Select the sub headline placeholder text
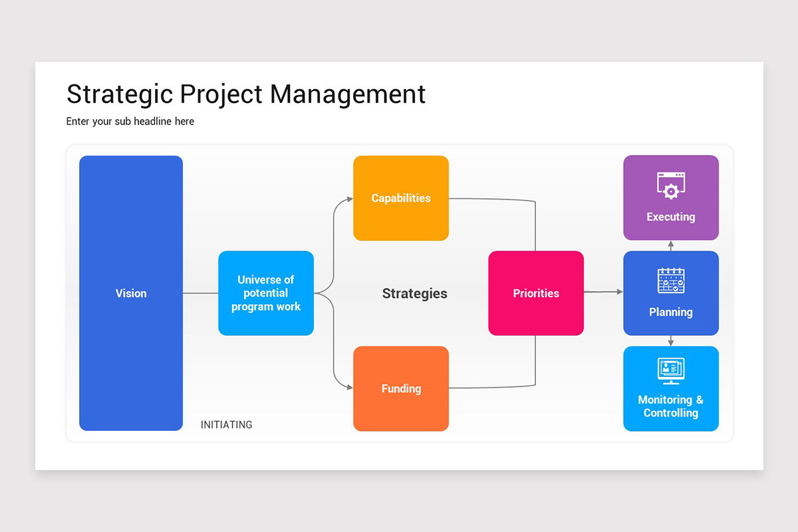The height and width of the screenshot is (532, 798). [x=130, y=121]
